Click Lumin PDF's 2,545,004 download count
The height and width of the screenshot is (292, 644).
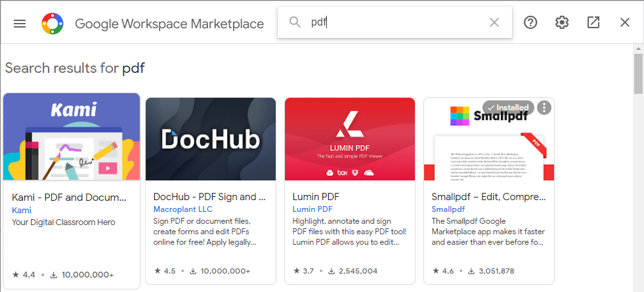coord(353,271)
